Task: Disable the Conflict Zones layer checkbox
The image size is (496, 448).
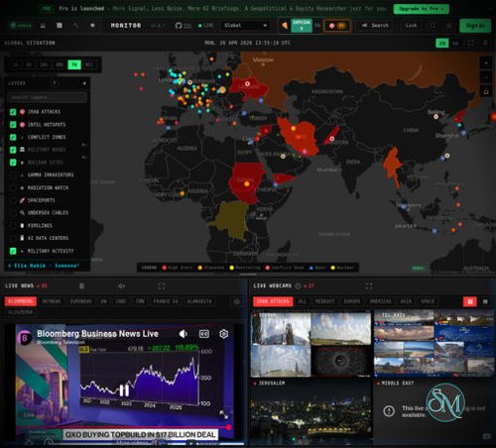Action: point(13,137)
